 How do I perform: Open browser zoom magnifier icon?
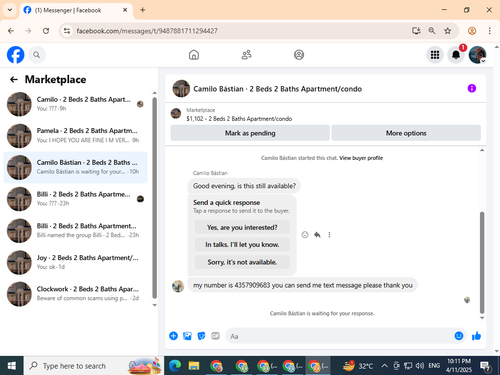click(x=432, y=31)
